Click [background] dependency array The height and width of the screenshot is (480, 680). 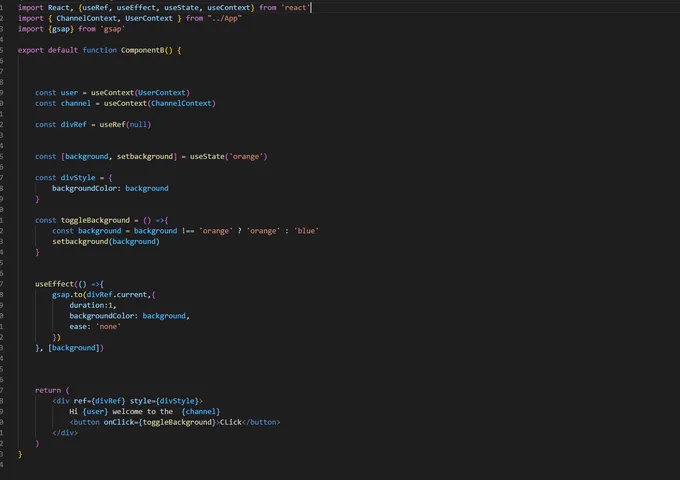point(74,348)
